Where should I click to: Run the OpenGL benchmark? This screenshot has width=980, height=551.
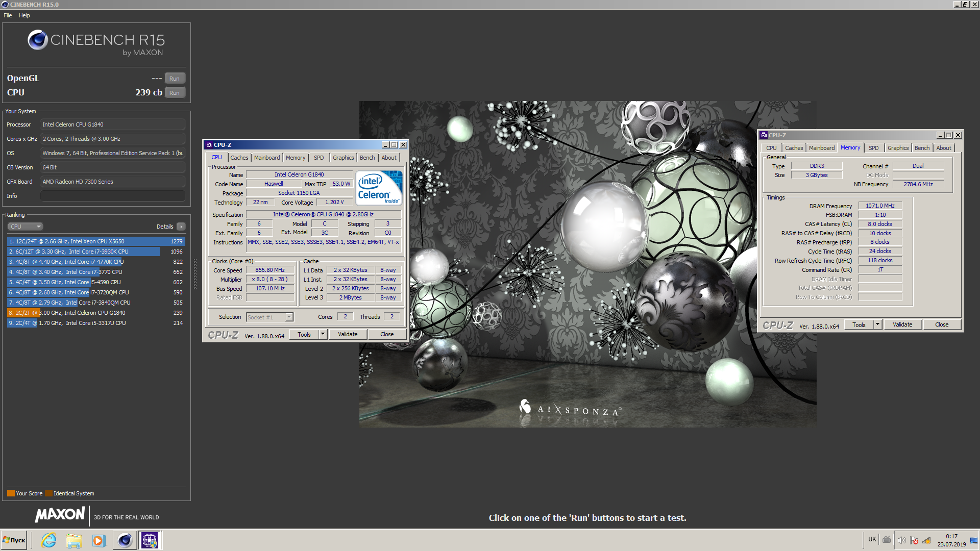pyautogui.click(x=175, y=79)
